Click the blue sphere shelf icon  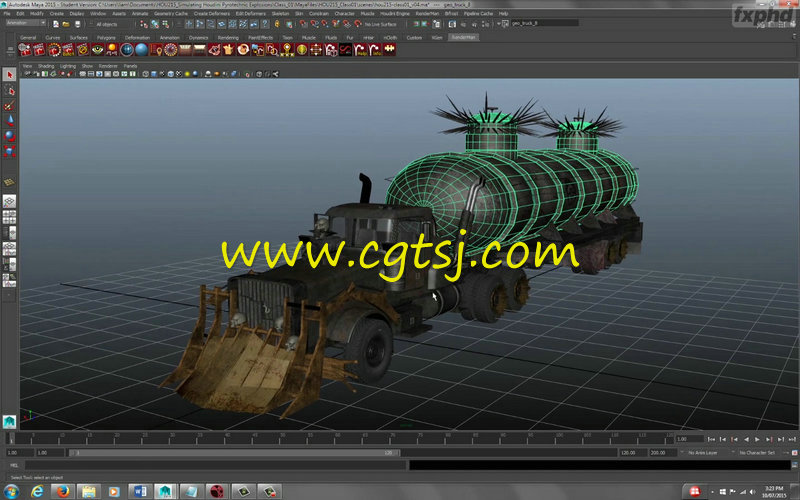141,49
